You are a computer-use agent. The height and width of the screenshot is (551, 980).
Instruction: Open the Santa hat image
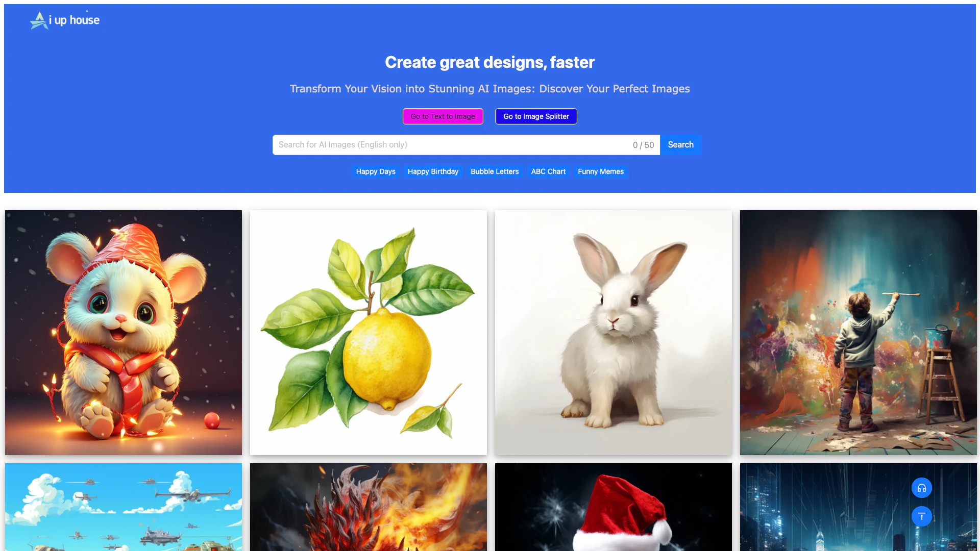614,507
